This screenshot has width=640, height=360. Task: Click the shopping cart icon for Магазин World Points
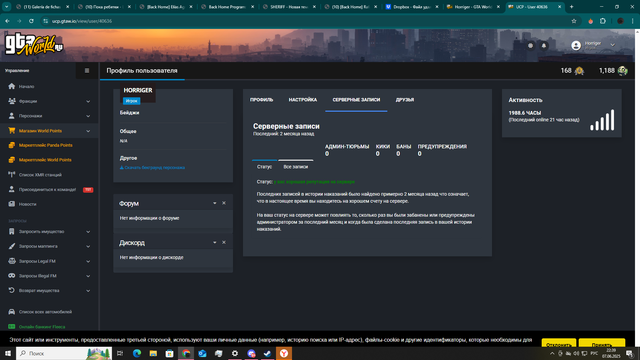(11, 131)
